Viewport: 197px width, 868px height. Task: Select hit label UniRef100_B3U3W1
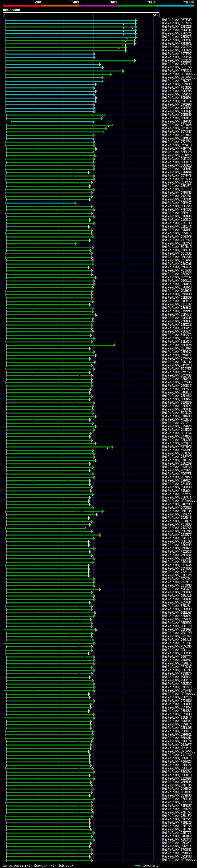(x=177, y=200)
